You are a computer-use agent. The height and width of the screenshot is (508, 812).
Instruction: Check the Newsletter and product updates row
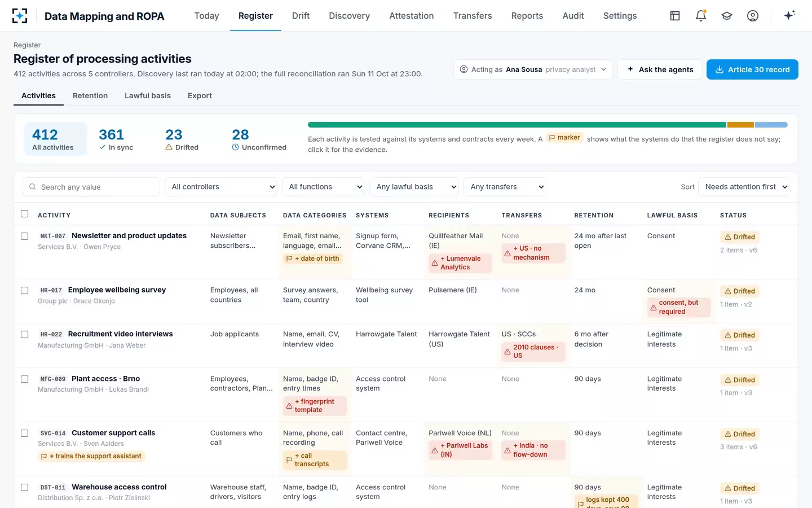point(24,237)
